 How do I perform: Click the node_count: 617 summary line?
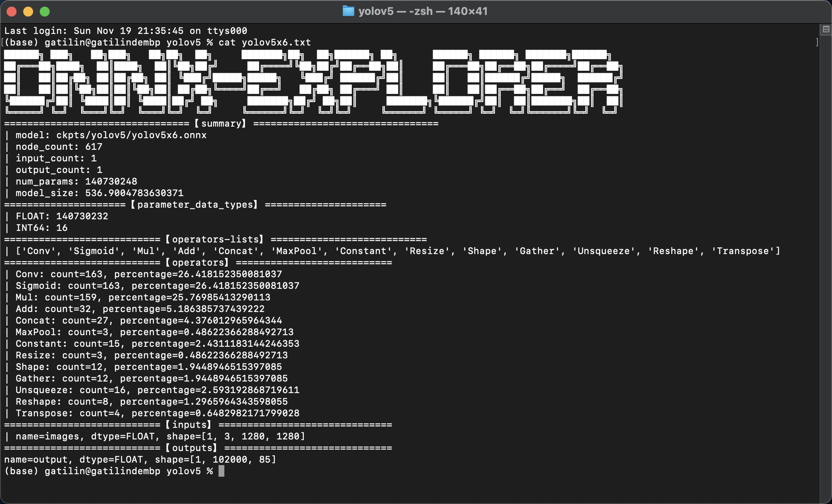[x=58, y=146]
